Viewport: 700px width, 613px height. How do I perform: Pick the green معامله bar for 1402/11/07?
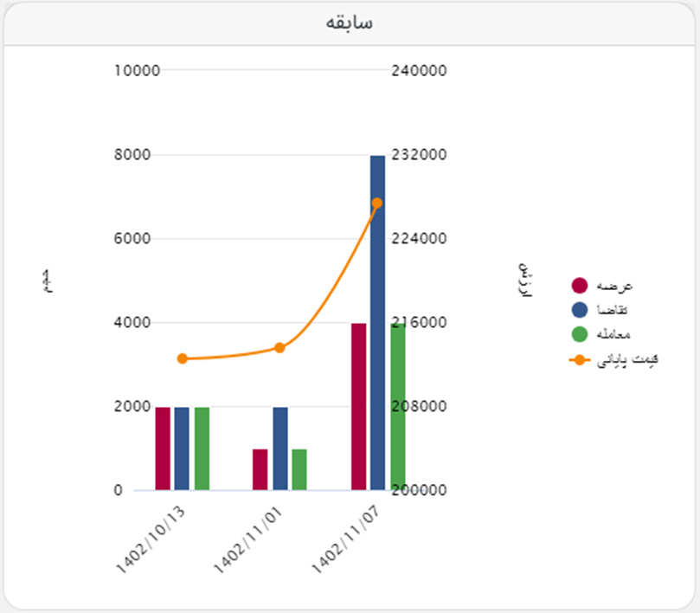click(x=397, y=407)
